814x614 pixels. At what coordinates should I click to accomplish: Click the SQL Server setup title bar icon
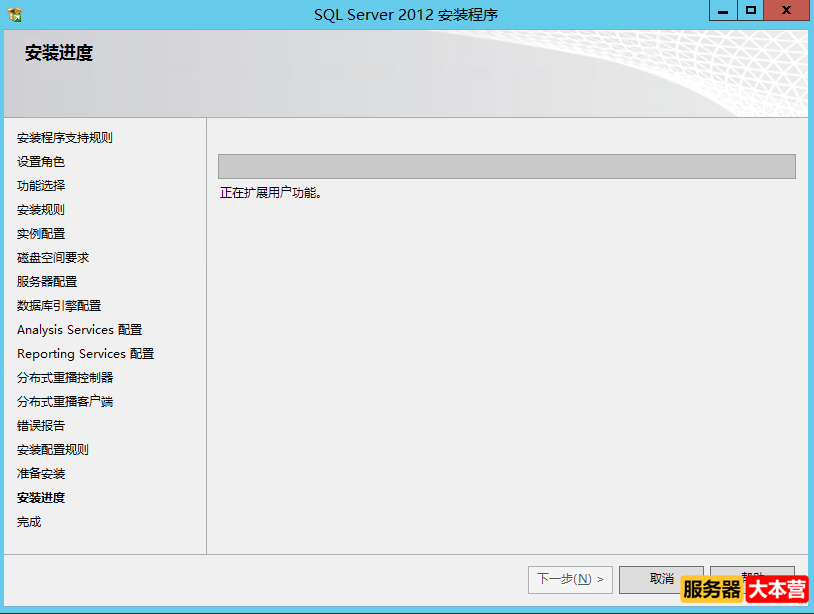coord(15,15)
